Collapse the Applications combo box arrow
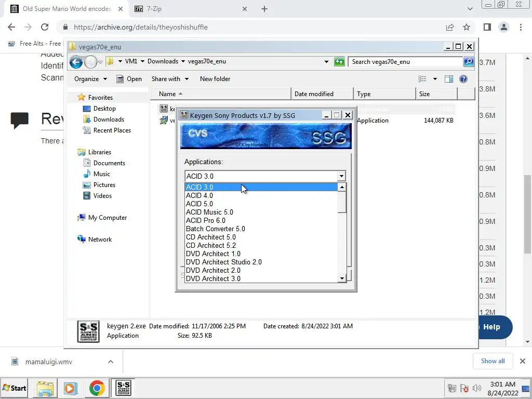 click(x=341, y=176)
